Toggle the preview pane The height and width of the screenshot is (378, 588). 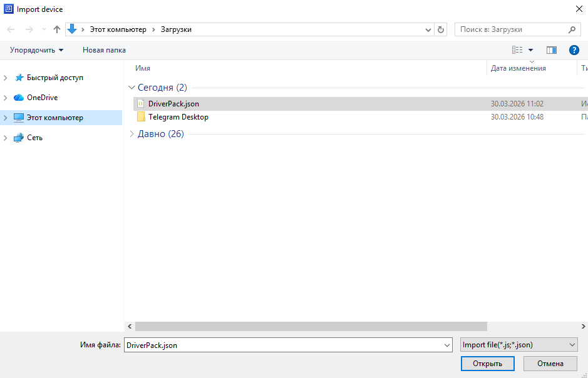551,50
